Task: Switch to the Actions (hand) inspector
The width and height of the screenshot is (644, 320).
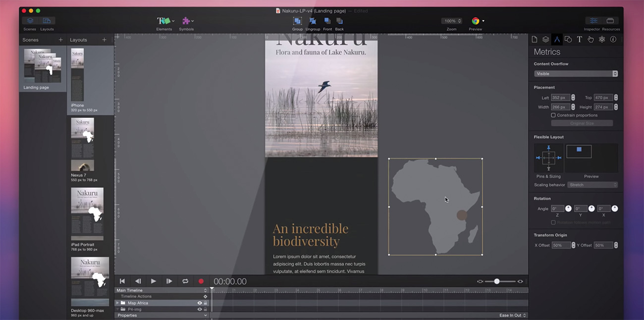Action: coord(590,40)
